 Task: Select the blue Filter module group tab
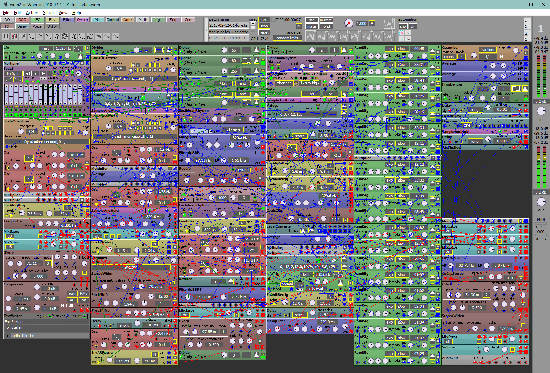point(67,20)
